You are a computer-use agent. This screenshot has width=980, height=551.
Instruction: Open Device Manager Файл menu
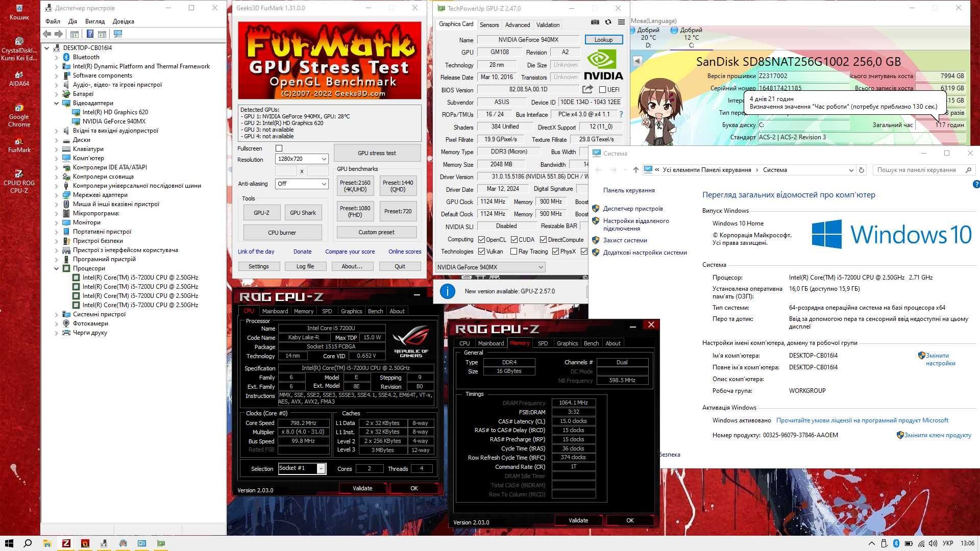click(x=53, y=21)
